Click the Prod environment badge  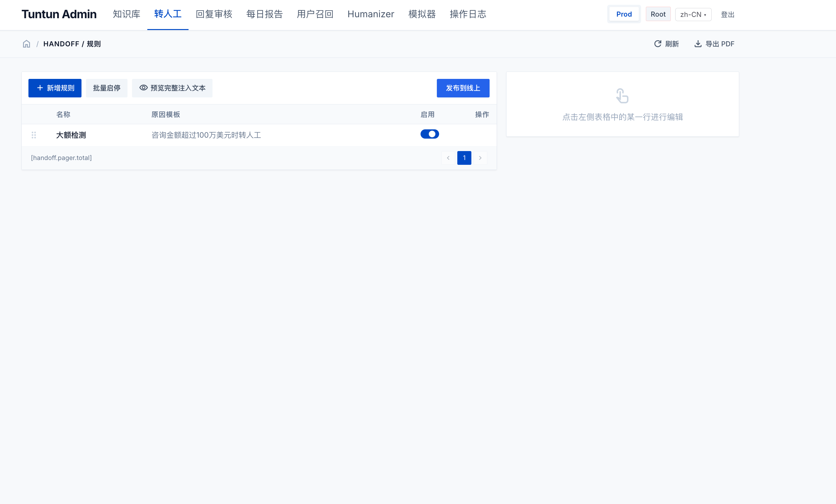click(x=624, y=14)
